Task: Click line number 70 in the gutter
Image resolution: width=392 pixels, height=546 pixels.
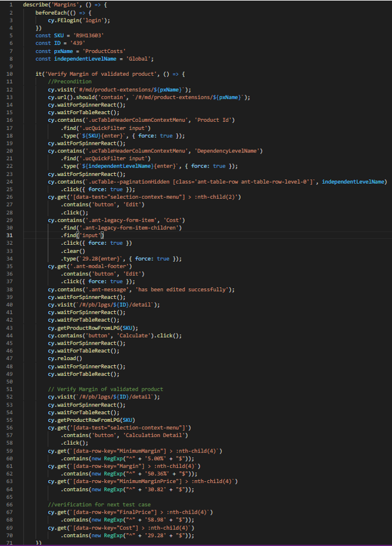Action: pyautogui.click(x=9, y=534)
